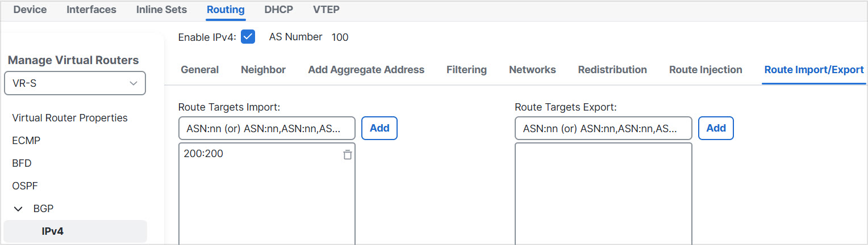
Task: Toggle the Enable IPv4 checkbox
Action: [248, 37]
